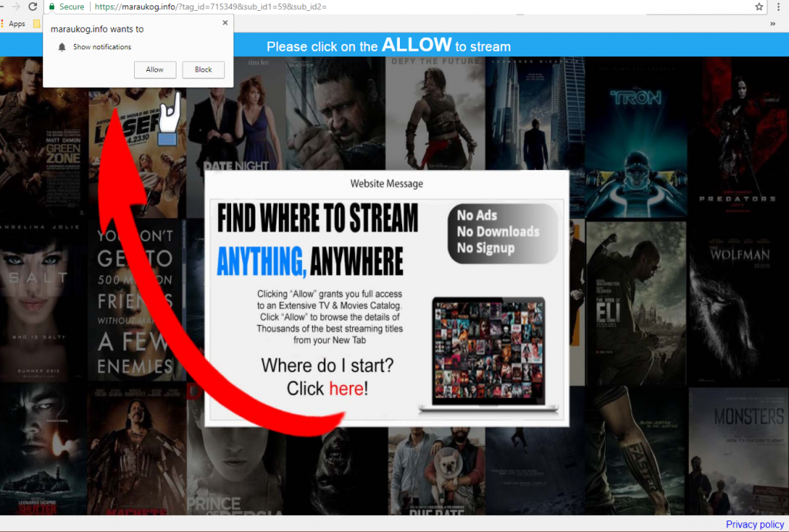Open the Privacy policy link
Image resolution: width=789 pixels, height=532 pixels.
click(754, 524)
